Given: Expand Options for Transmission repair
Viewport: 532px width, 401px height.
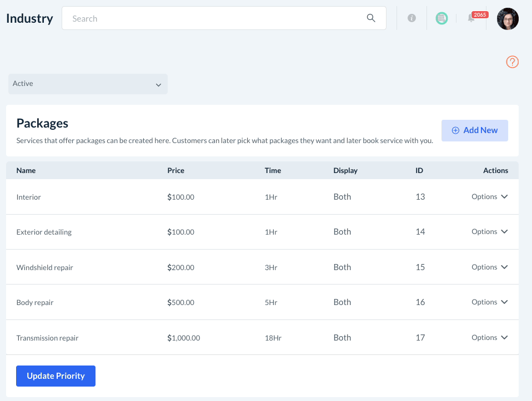Looking at the screenshot, I should [489, 338].
